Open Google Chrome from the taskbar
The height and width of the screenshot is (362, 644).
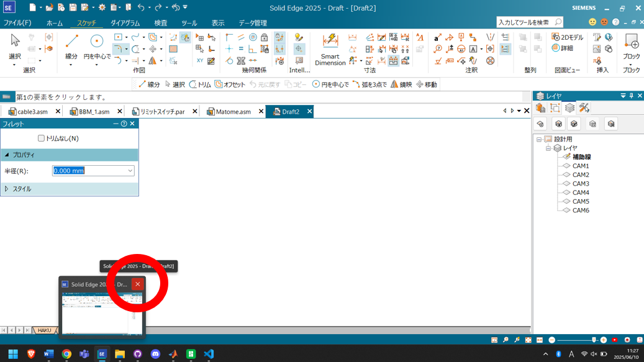(x=66, y=354)
